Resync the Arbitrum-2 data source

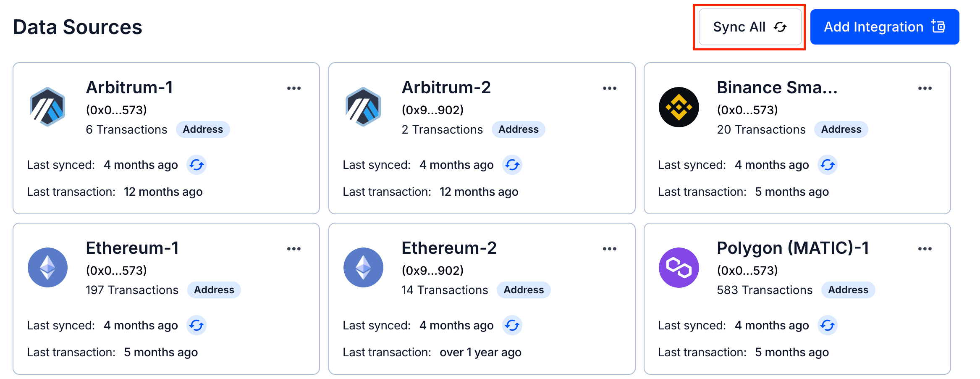coord(512,165)
